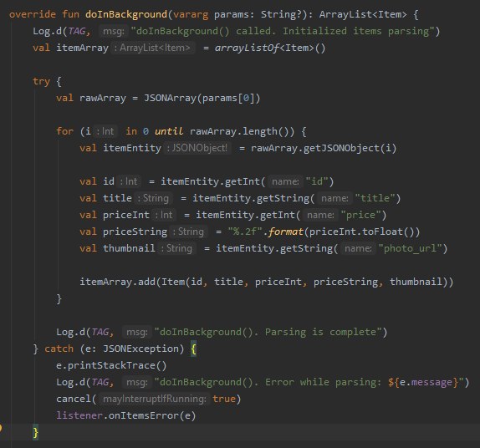Click the ': JSONObject!' inlay hint
The width and height of the screenshot is (480, 448).
tap(197, 148)
